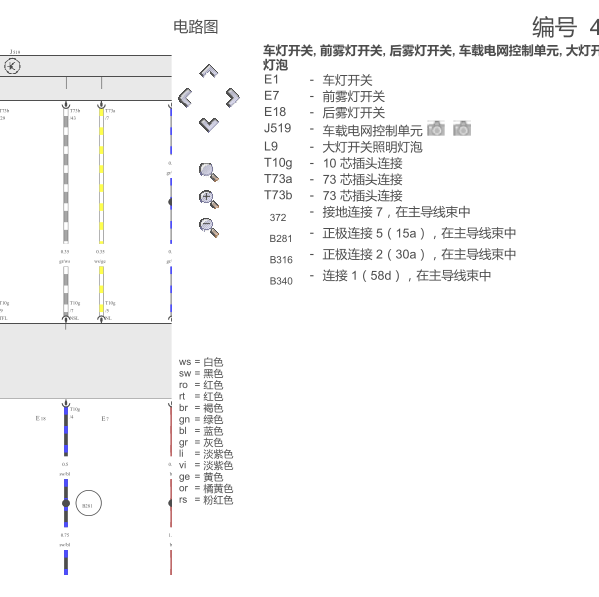
Task: Click the bl = 蓝色 color code line
Action: [201, 431]
